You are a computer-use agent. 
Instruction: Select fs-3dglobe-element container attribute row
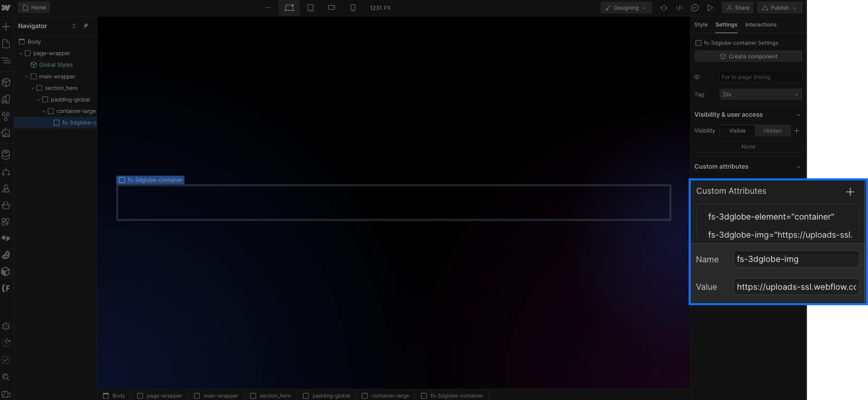coord(777,217)
